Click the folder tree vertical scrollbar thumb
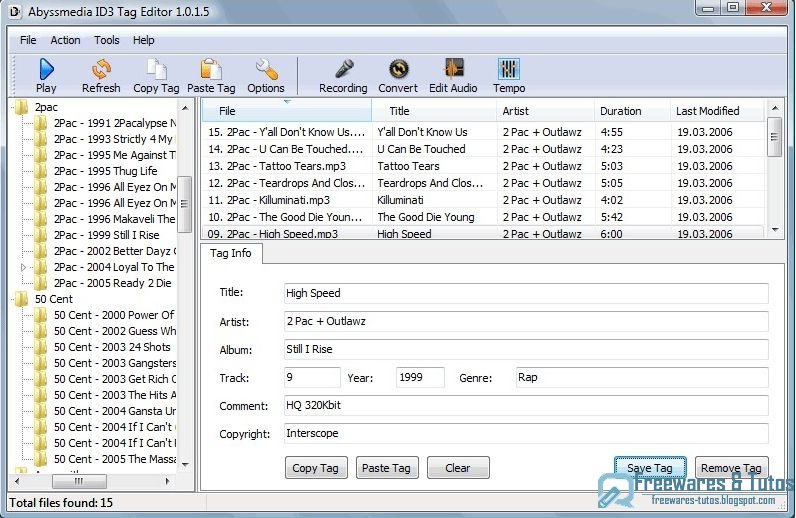Screen dimensions: 796x518 pos(185,204)
